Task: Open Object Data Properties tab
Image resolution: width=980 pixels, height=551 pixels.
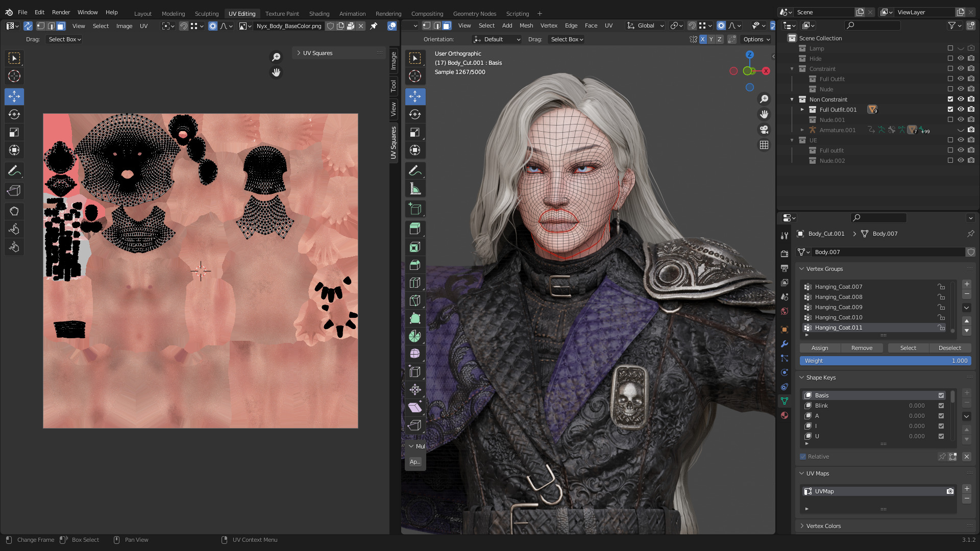Action: tap(785, 401)
